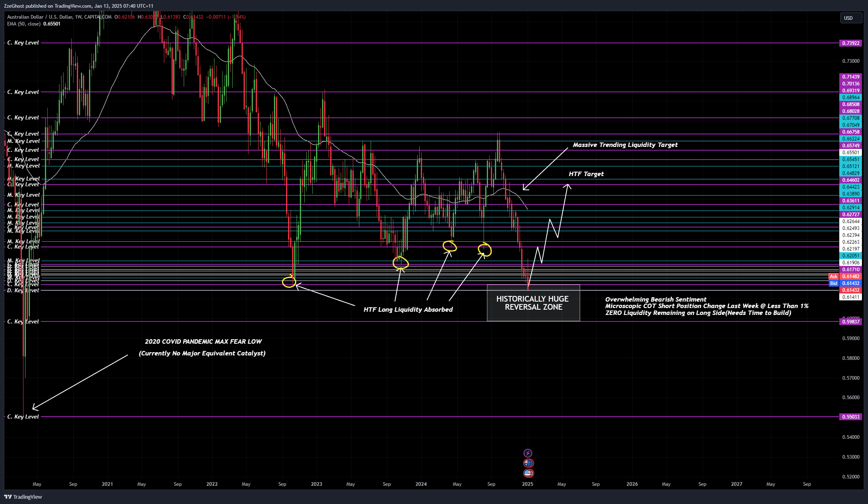Click C. Key Level label on 0.73922 line
The image size is (868, 504).
tap(23, 43)
